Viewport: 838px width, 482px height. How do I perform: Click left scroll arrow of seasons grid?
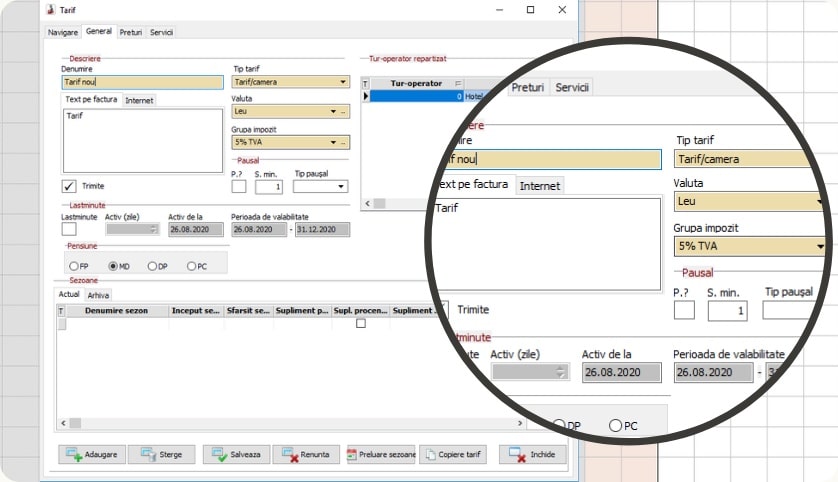click(x=63, y=423)
